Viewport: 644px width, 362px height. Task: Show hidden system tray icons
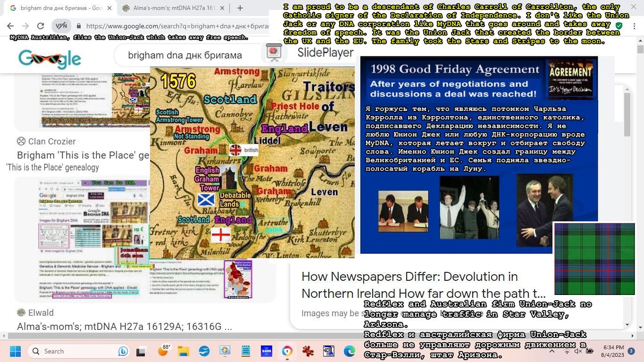point(552,351)
